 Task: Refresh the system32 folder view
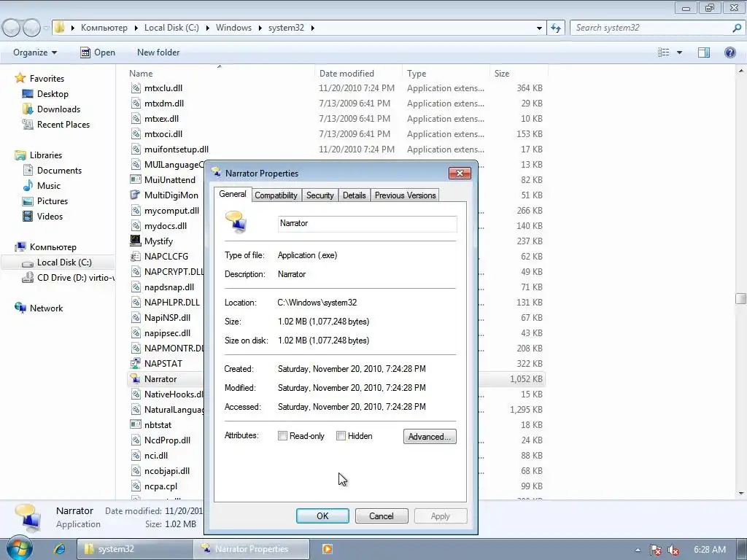tap(555, 28)
